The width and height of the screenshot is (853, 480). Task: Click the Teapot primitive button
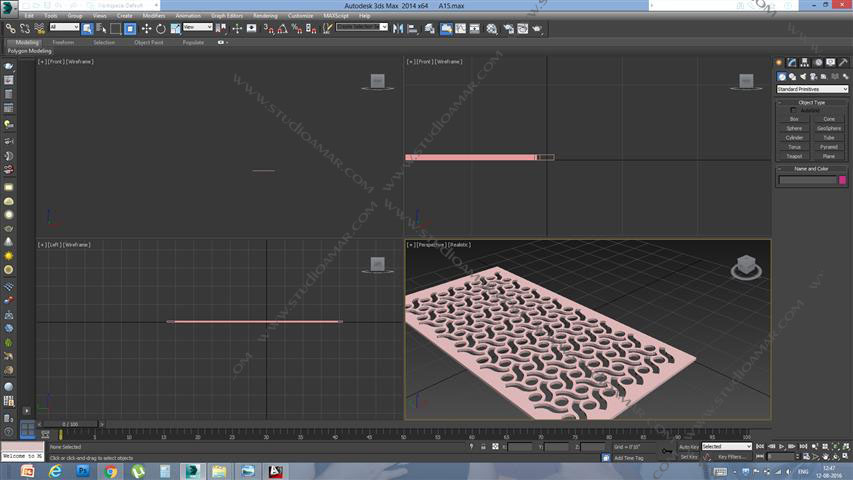794,156
